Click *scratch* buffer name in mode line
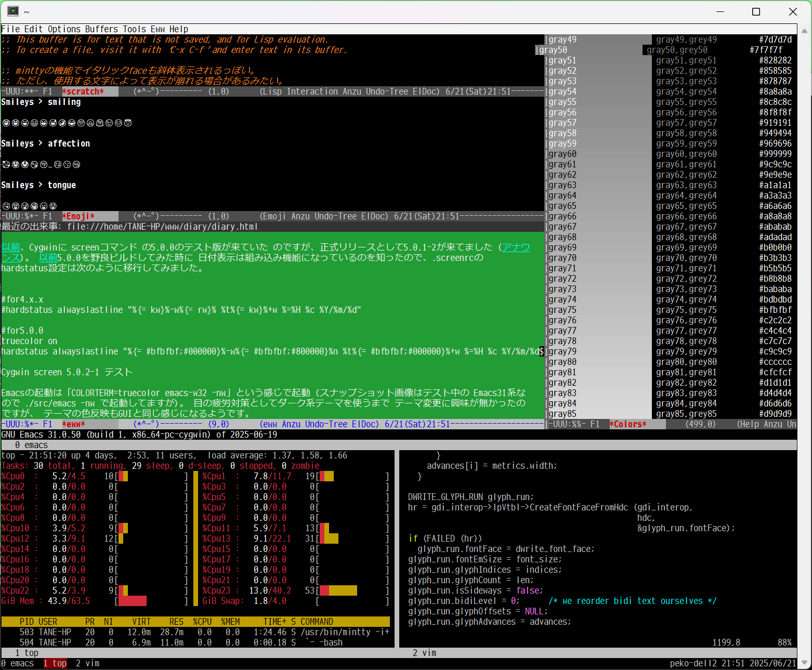This screenshot has height=670, width=812. coord(83,91)
